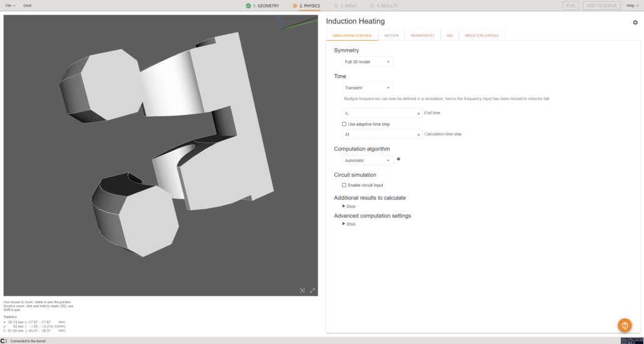Open the settings gear in Induction Heating panel

pyautogui.click(x=635, y=23)
